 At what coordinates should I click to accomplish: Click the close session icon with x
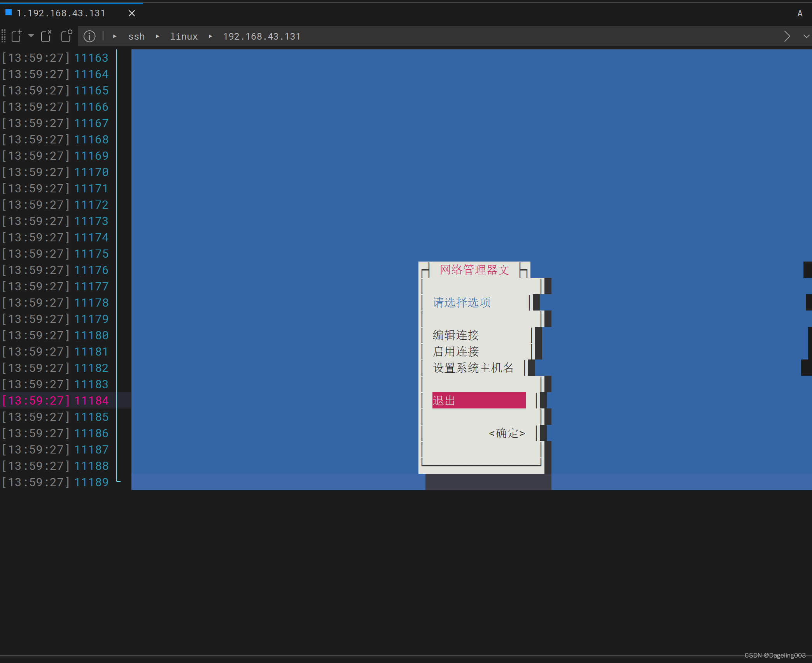click(46, 36)
